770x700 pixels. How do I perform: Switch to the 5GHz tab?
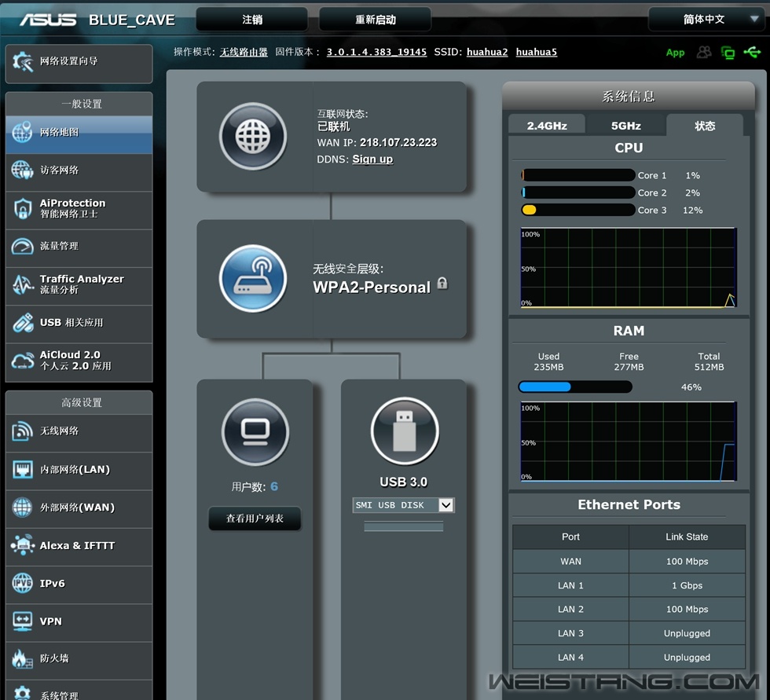click(626, 126)
